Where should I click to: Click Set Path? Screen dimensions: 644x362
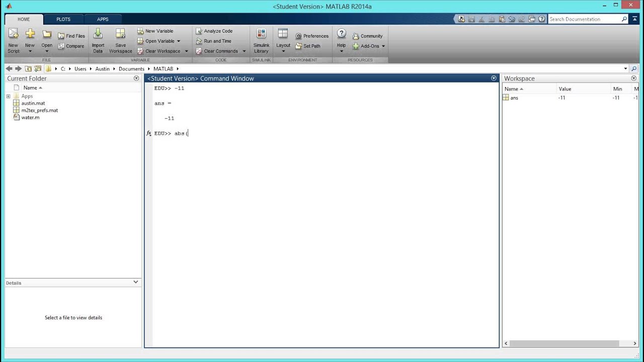[x=308, y=46]
